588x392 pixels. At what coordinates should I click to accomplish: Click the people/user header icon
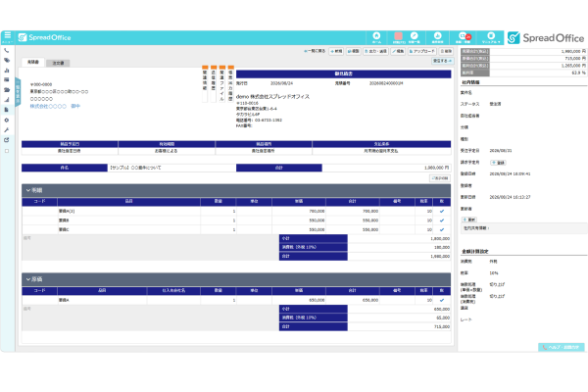(438, 37)
